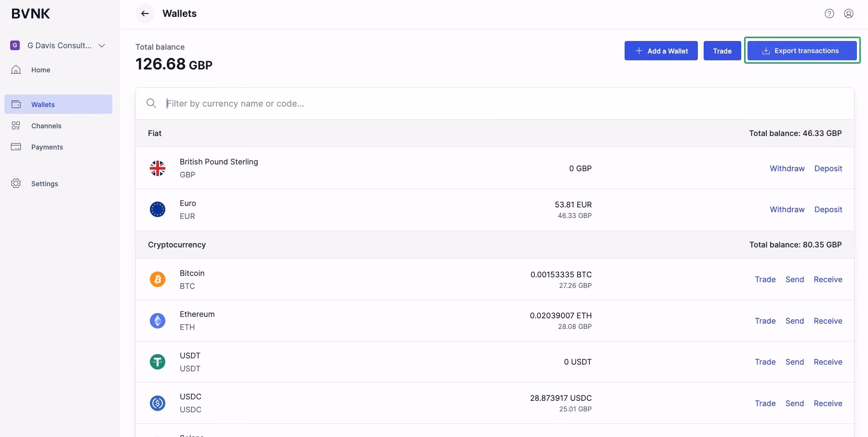Click the purple G account avatar
This screenshot has height=437, width=868.
(15, 45)
